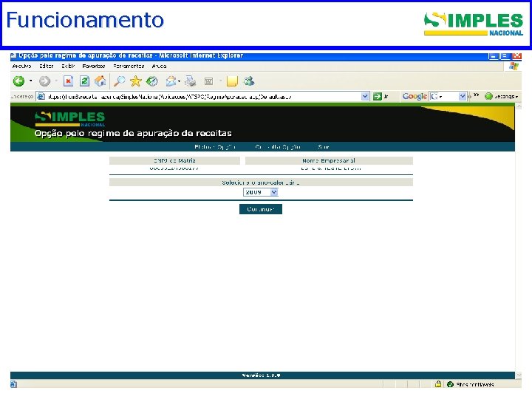
Task: Click the Simples Nacional logo on the page banner
Action: pyautogui.click(x=70, y=119)
